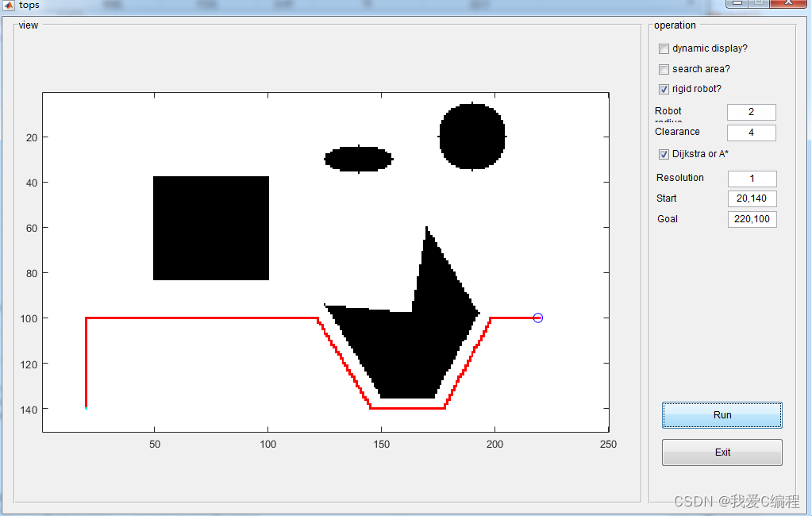The width and height of the screenshot is (812, 516).
Task: Toggle the search area? checkbox
Action: (664, 69)
